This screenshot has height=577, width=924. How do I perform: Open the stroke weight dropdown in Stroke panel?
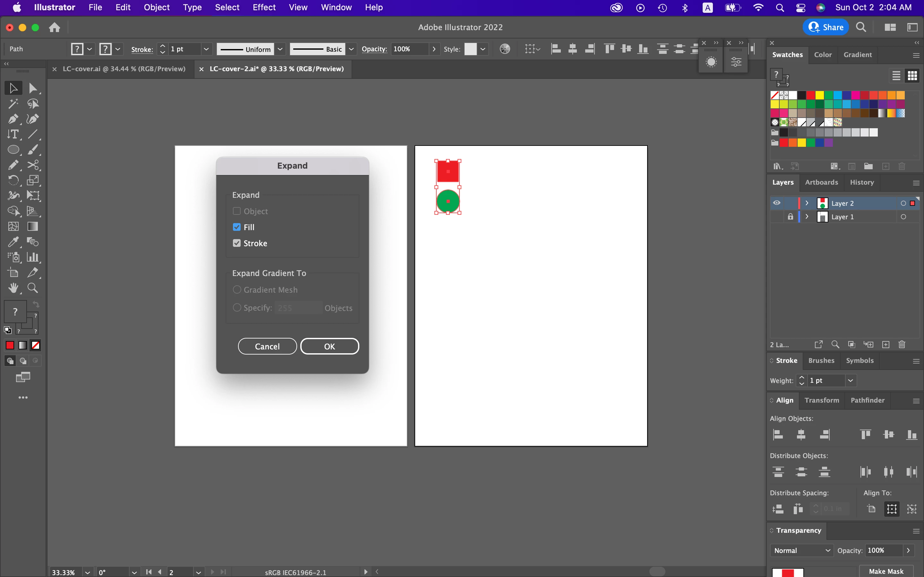(x=850, y=380)
